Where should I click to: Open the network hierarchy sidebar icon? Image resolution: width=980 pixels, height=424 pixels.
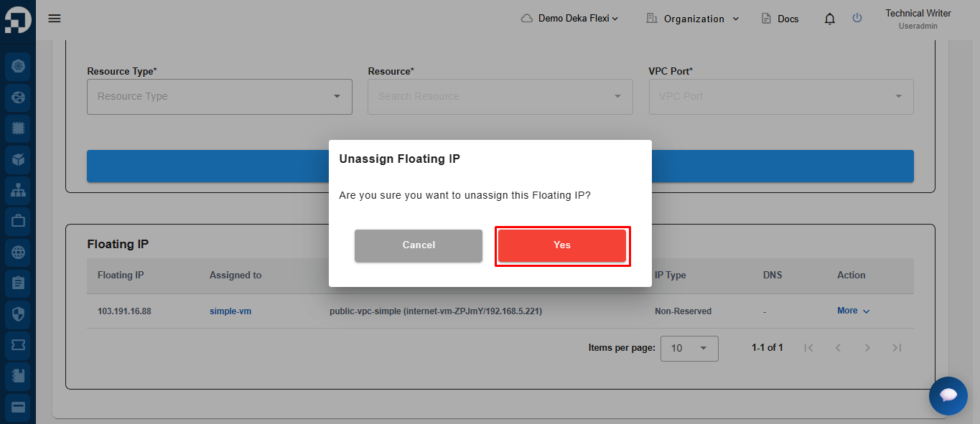pyautogui.click(x=18, y=190)
